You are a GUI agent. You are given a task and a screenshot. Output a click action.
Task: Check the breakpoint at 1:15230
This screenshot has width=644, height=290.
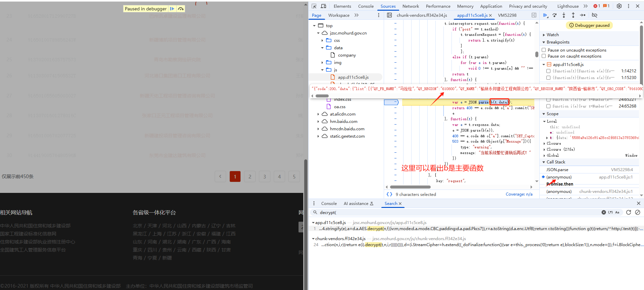548,78
